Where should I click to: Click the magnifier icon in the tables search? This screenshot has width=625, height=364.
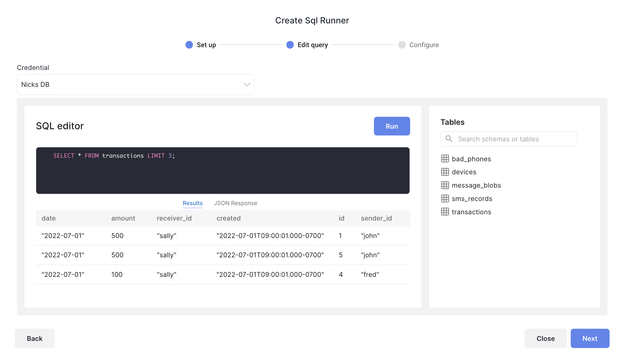(449, 139)
